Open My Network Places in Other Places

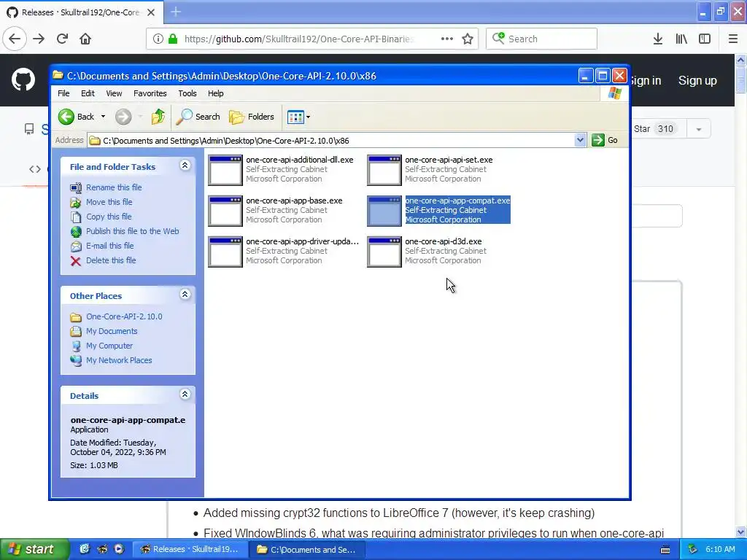pos(119,360)
